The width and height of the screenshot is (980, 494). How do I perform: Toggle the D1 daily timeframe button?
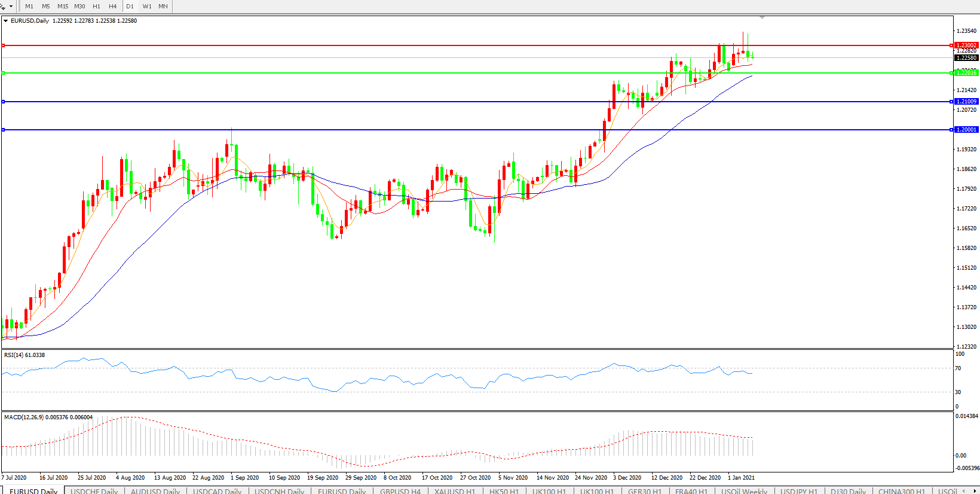click(x=130, y=6)
